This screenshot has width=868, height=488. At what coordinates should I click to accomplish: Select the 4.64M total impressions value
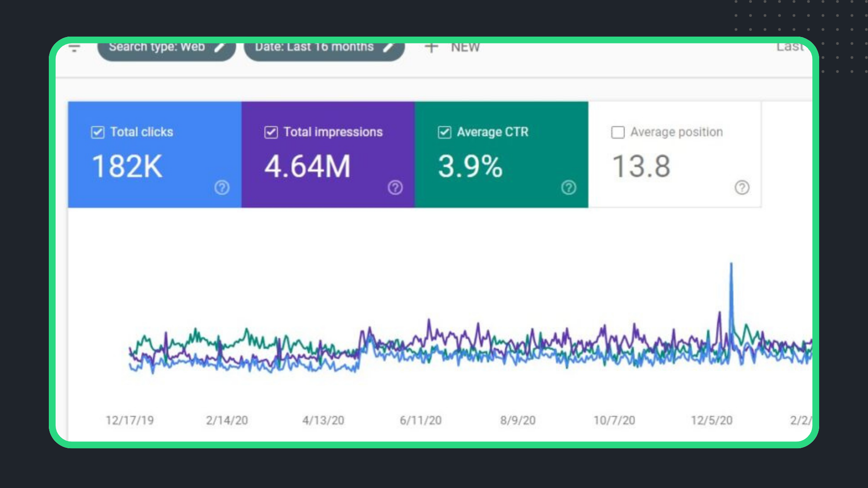coord(307,167)
